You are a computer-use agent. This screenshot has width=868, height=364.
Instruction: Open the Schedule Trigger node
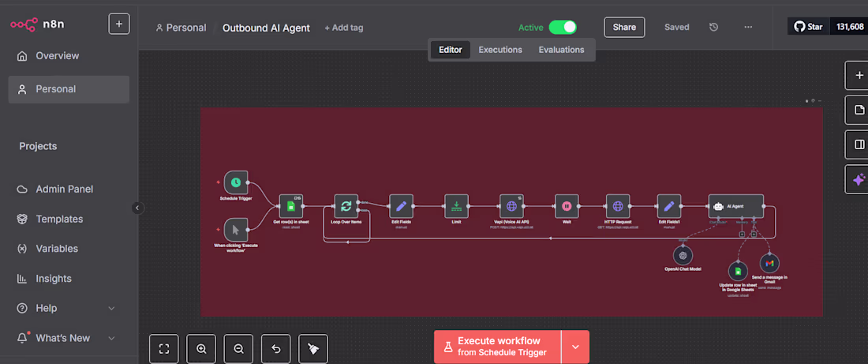click(235, 182)
